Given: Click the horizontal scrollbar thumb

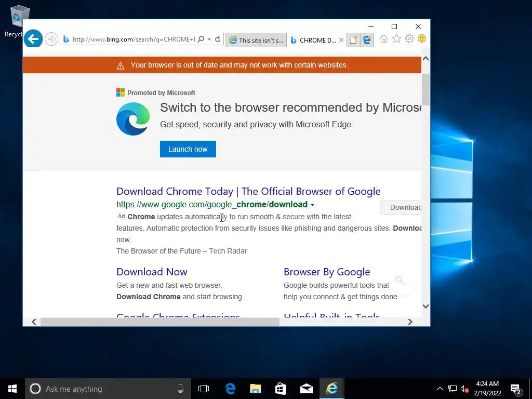Looking at the screenshot, I should 160,322.
